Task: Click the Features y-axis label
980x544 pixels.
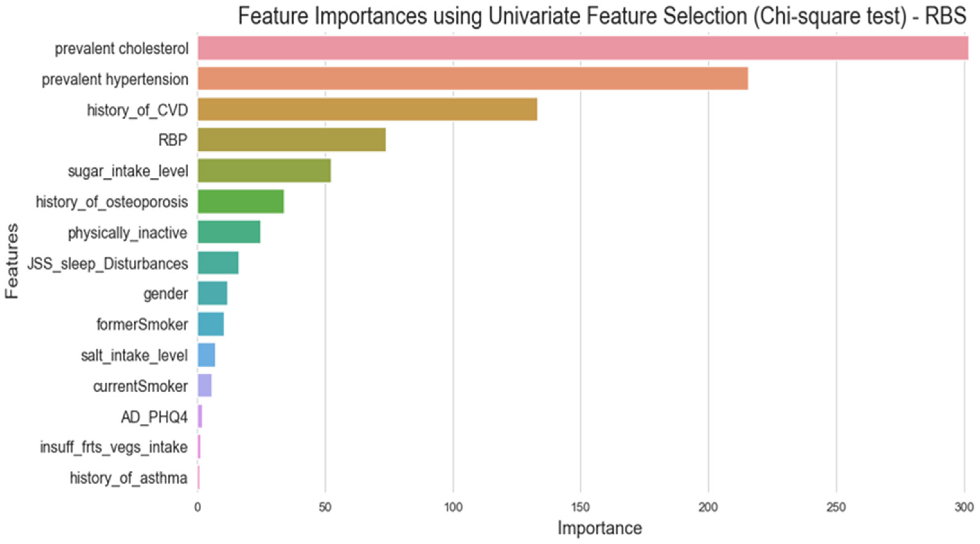Action: tap(12, 261)
